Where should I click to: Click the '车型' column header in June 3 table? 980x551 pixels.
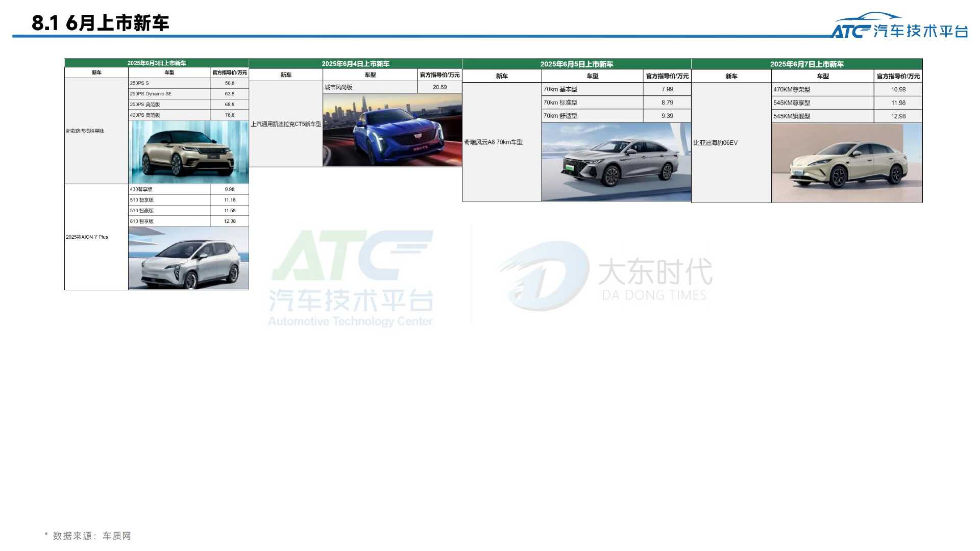(169, 72)
